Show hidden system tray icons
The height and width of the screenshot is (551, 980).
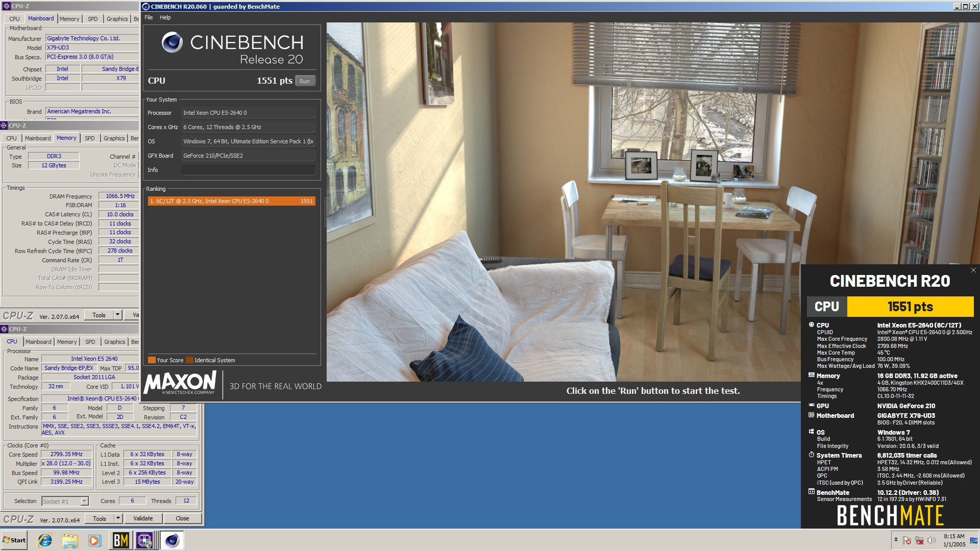(896, 540)
